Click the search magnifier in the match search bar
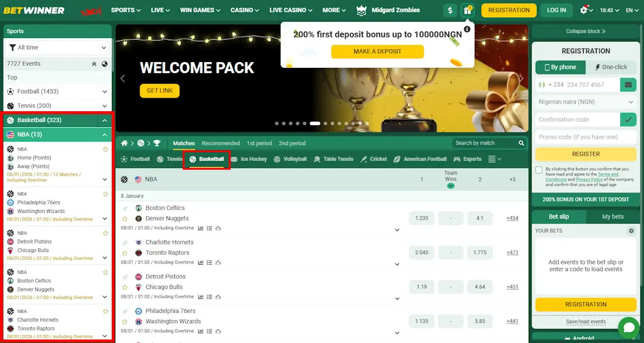This screenshot has height=343, width=644. coord(521,143)
